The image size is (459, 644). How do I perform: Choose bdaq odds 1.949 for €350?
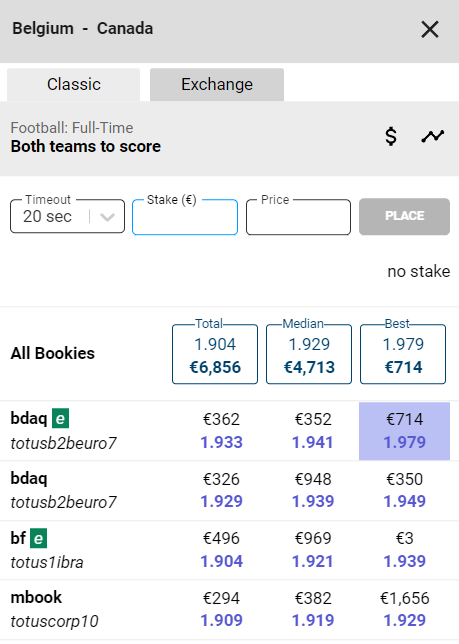[404, 490]
